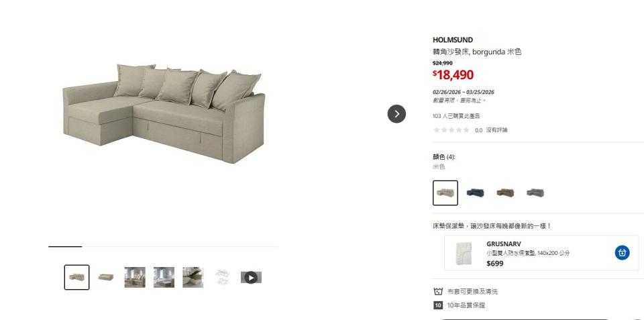The width and height of the screenshot is (644, 320).
Task: Click the 10-year guarantee badge icon
Action: coord(438,305)
